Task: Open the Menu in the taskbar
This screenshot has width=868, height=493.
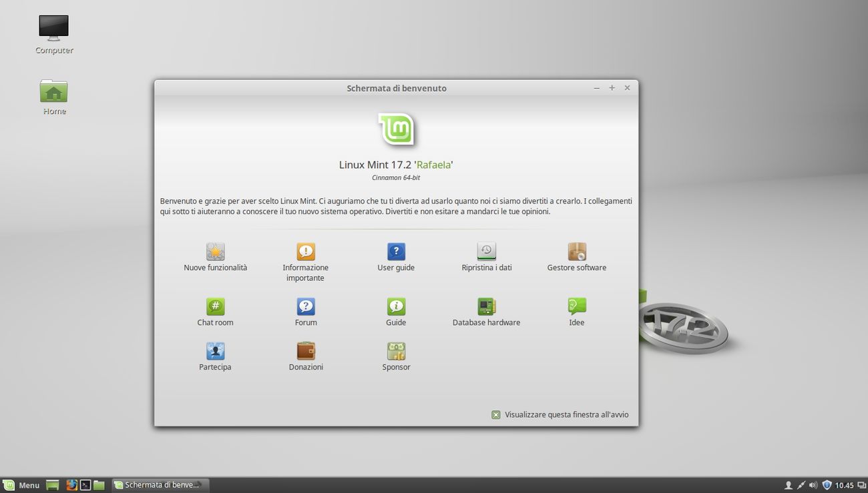Action: pyautogui.click(x=23, y=485)
